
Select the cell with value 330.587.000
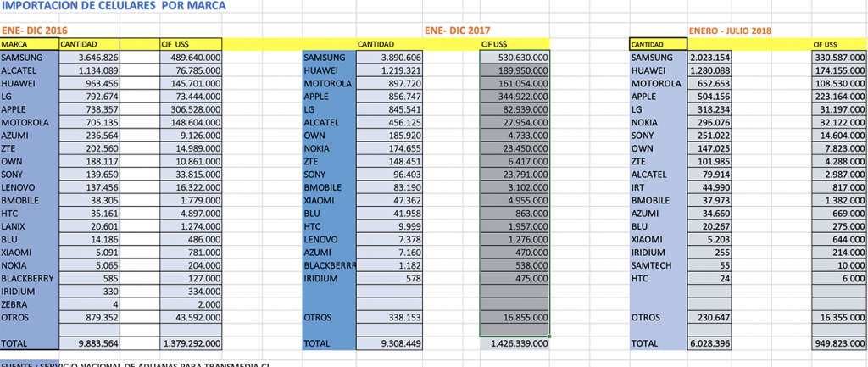click(x=839, y=58)
